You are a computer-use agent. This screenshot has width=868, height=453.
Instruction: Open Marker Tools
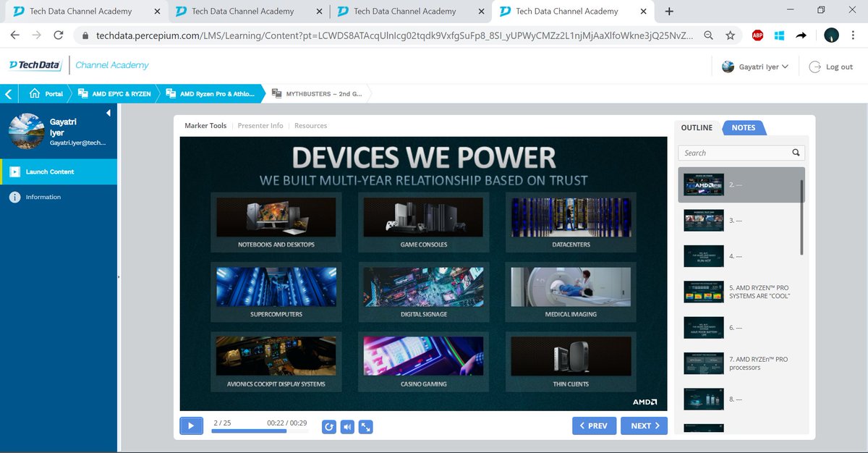(x=205, y=125)
